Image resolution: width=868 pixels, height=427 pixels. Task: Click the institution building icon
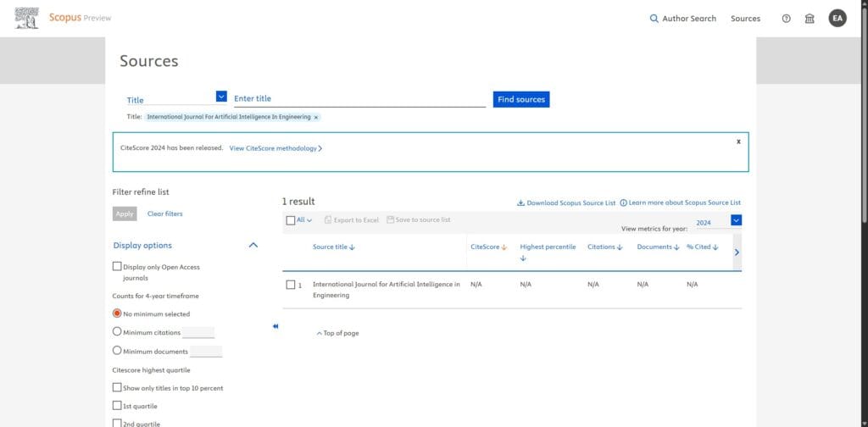pyautogui.click(x=810, y=19)
